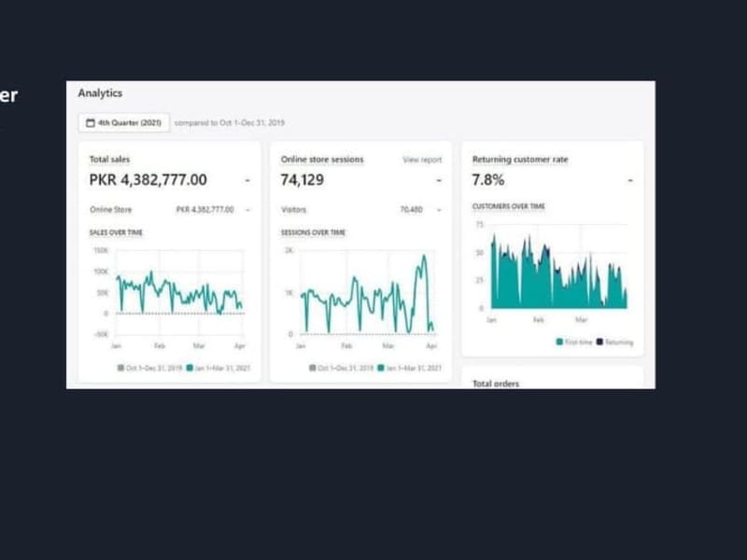
Task: Open the 4th Quarter (2021) date picker
Action: tap(124, 123)
